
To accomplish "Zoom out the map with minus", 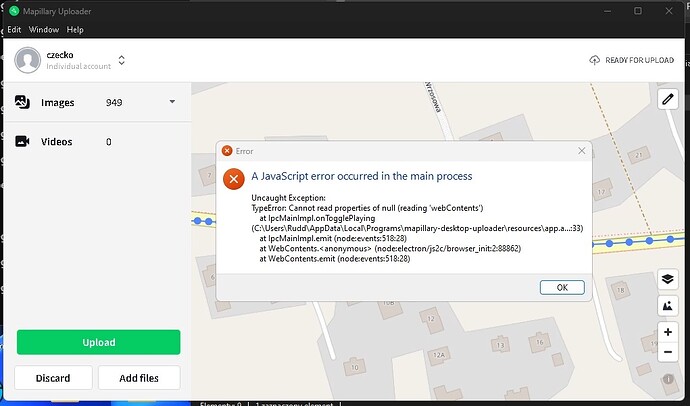I will [668, 352].
